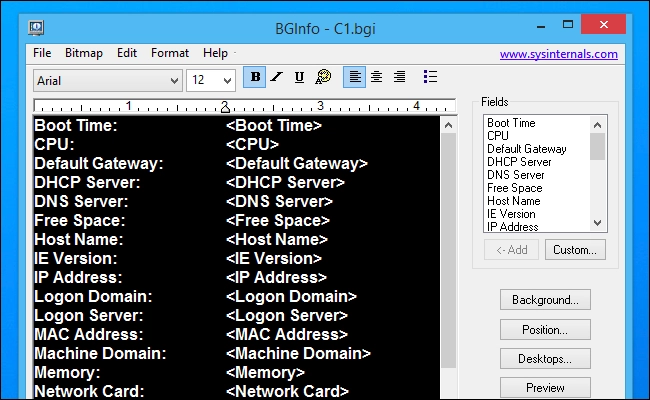650x400 pixels.
Task: Click the Fields list scrollbar thumb
Action: [x=597, y=146]
